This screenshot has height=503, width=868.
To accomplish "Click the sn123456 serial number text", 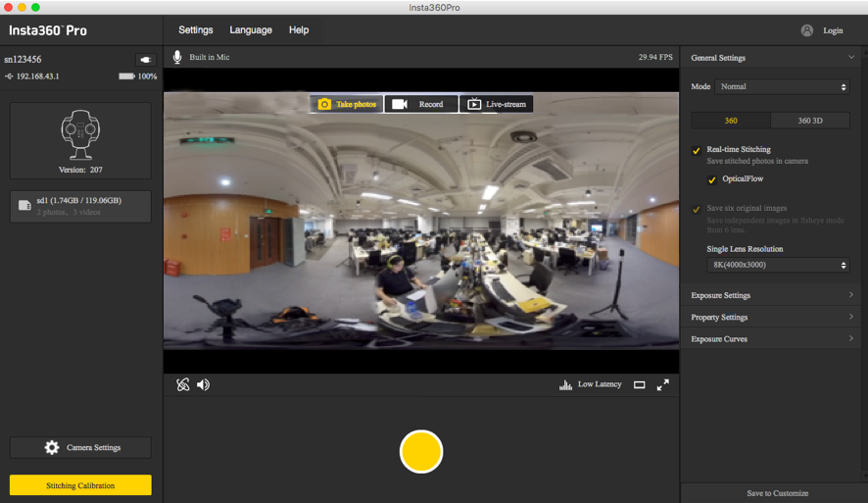I will click(x=23, y=59).
